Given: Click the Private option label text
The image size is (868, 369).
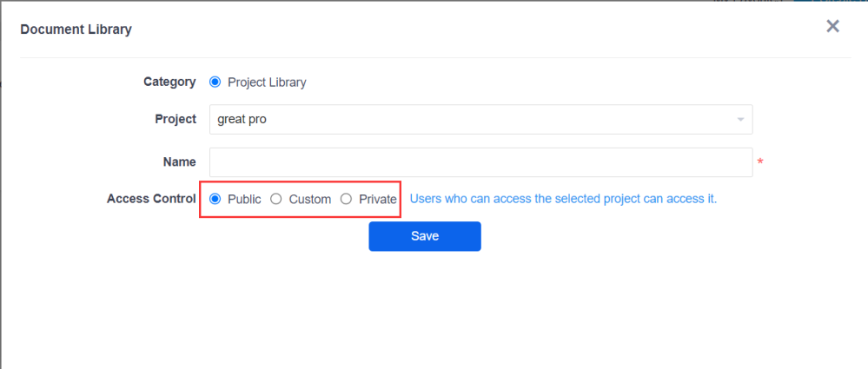Looking at the screenshot, I should [x=378, y=200].
